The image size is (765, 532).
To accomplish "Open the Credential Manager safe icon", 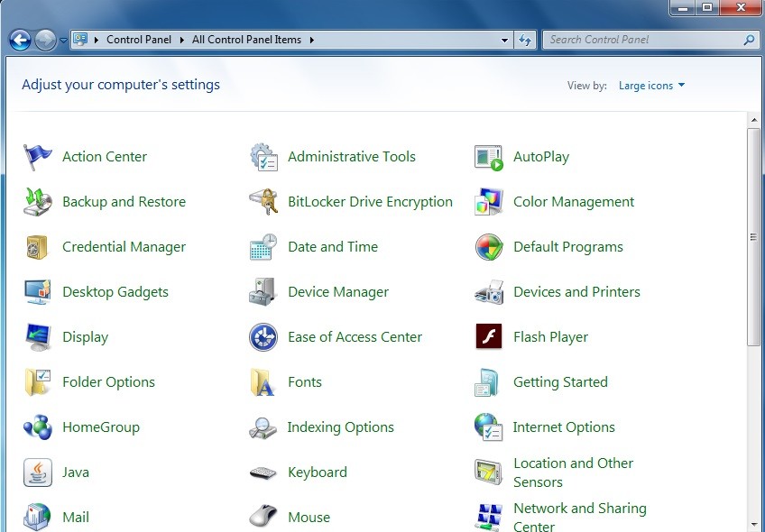I will [38, 247].
